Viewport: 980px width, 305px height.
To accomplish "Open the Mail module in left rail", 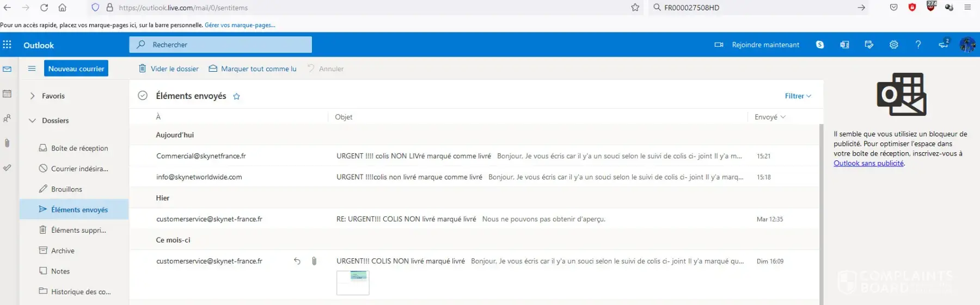I will 7,69.
